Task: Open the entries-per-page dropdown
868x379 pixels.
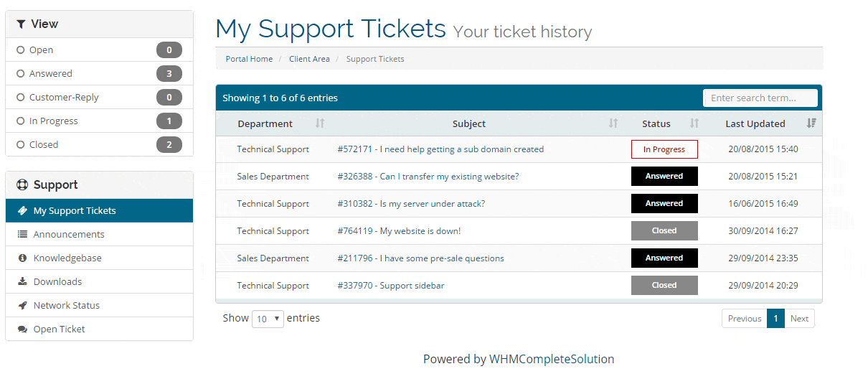Action: 268,319
